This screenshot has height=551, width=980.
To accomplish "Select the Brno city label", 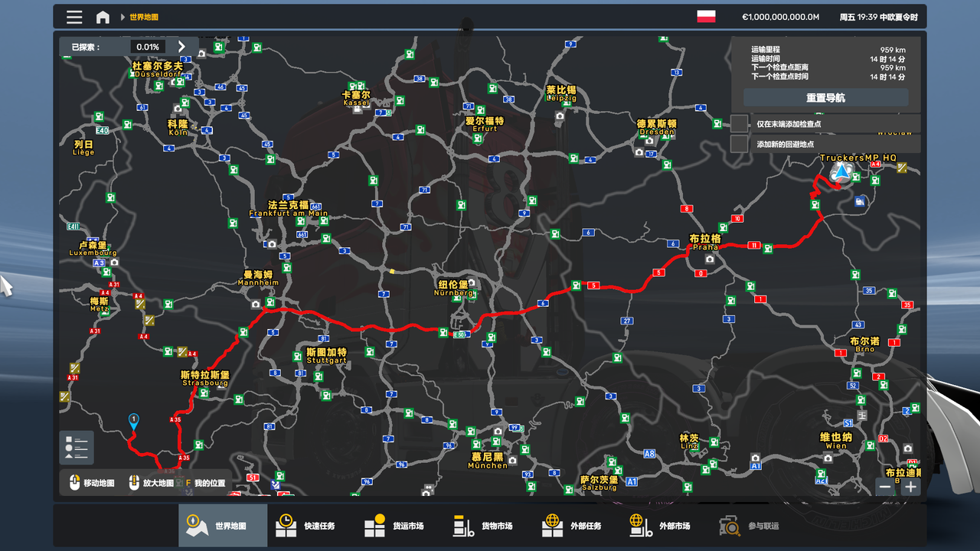I will pos(864,344).
